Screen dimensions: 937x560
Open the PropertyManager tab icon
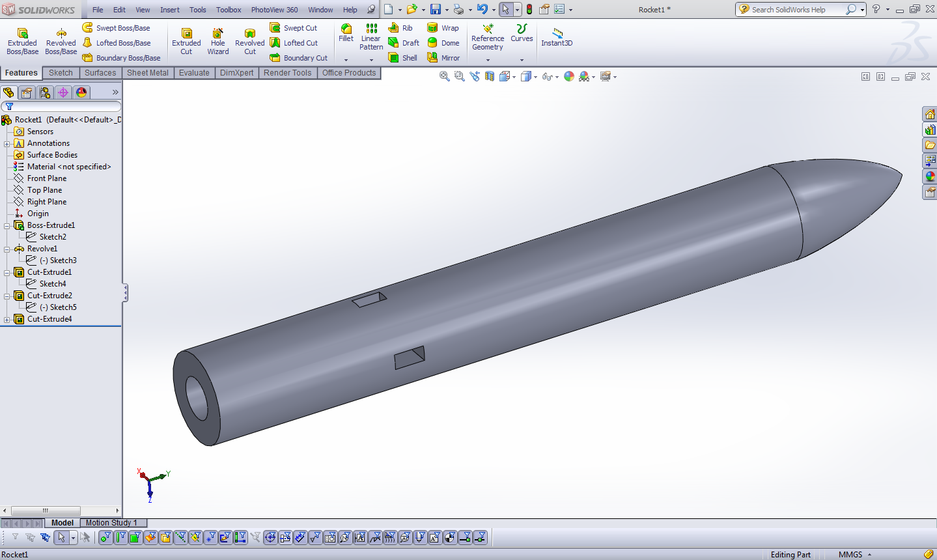click(x=27, y=92)
